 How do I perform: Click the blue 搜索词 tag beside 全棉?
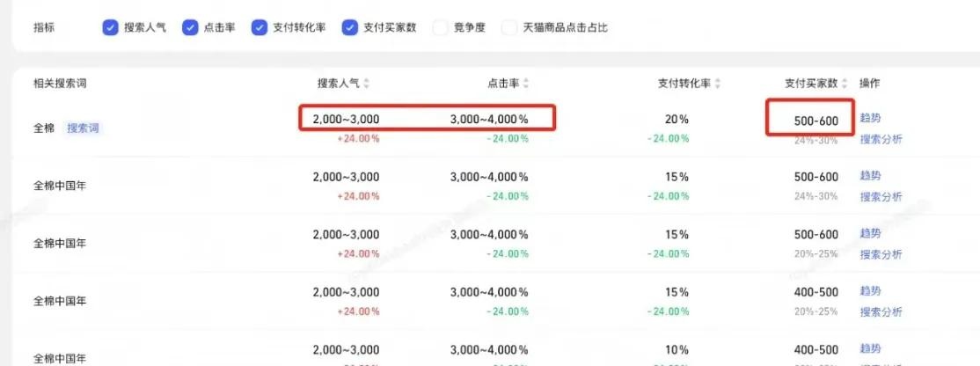(83, 128)
